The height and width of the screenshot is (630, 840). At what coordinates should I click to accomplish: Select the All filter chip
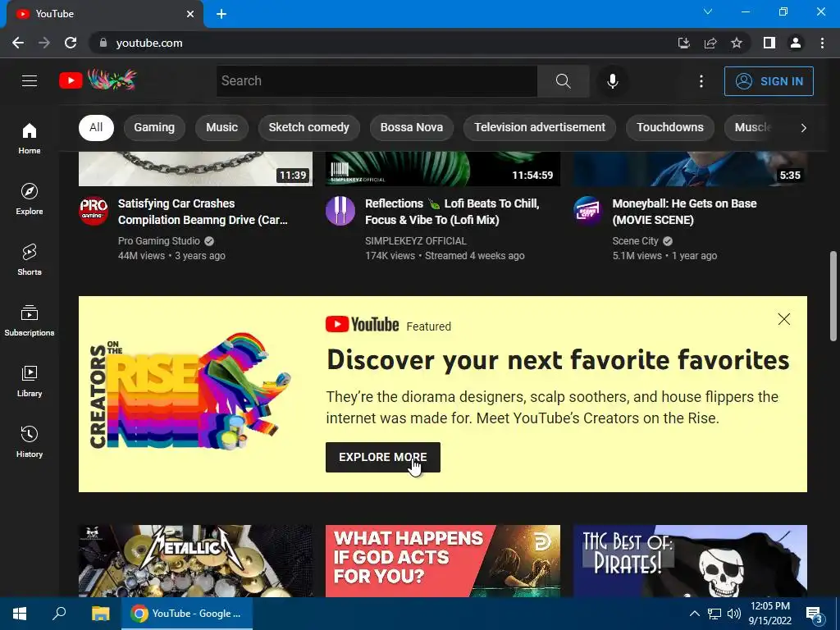click(x=96, y=127)
